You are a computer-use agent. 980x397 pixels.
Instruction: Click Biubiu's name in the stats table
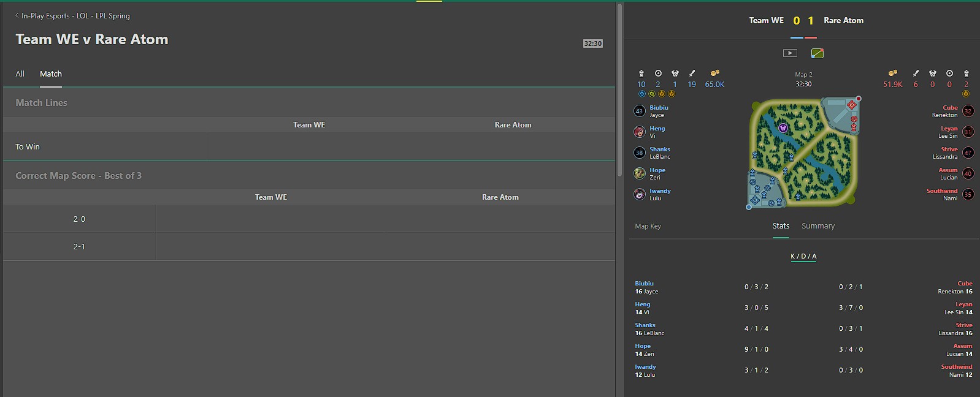[644, 284]
